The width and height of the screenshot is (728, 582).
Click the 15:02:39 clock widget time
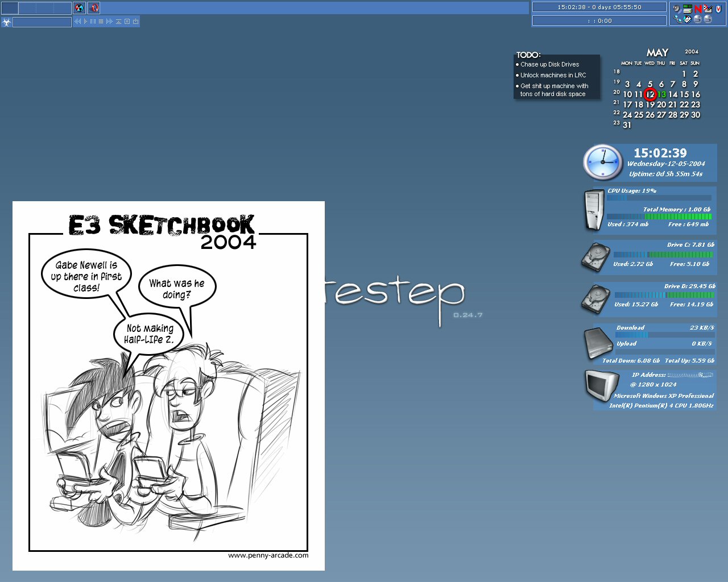pos(660,153)
